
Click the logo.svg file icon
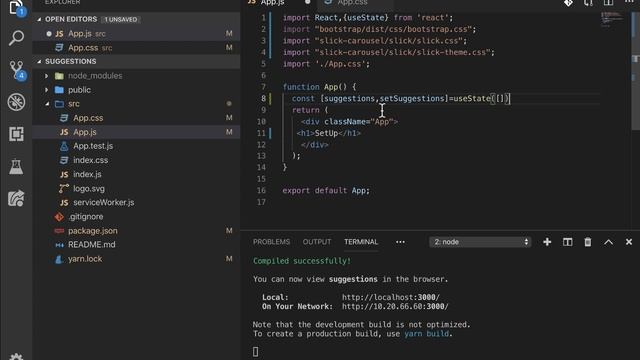pyautogui.click(x=64, y=189)
